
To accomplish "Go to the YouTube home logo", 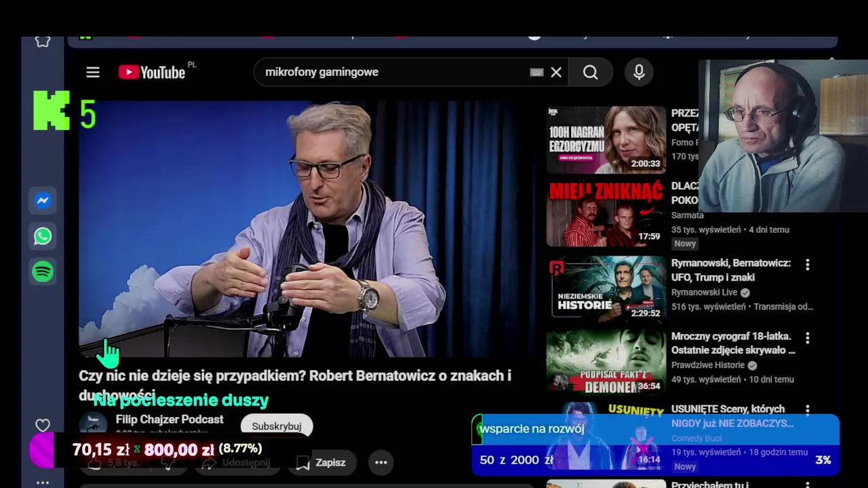I will coord(153,72).
